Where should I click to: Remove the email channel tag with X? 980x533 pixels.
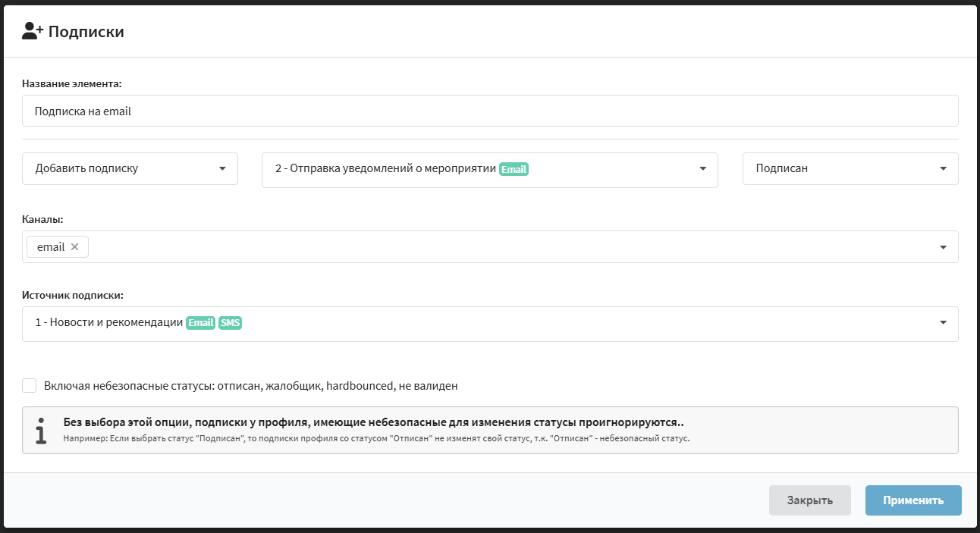click(74, 246)
